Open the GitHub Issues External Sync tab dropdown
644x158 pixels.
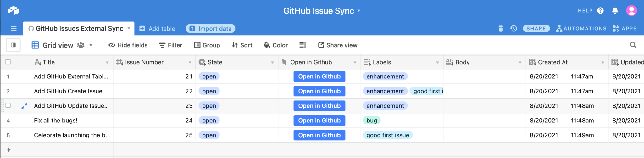click(129, 28)
